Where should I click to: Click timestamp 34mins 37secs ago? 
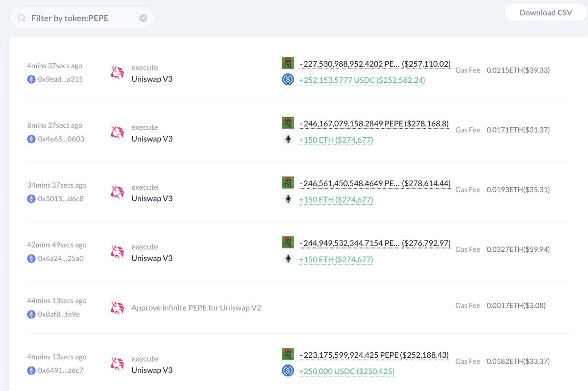pyautogui.click(x=56, y=185)
